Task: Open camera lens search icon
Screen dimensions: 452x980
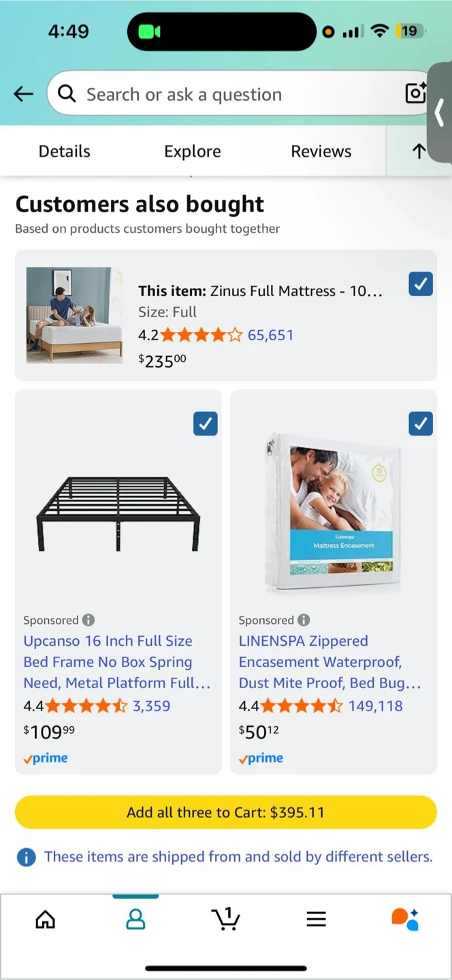Action: pos(415,93)
